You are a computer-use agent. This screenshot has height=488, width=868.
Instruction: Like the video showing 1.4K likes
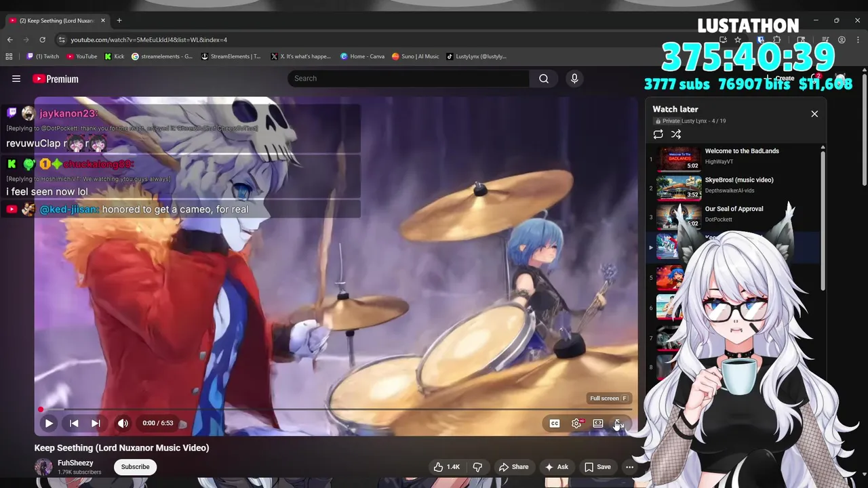coord(447,467)
